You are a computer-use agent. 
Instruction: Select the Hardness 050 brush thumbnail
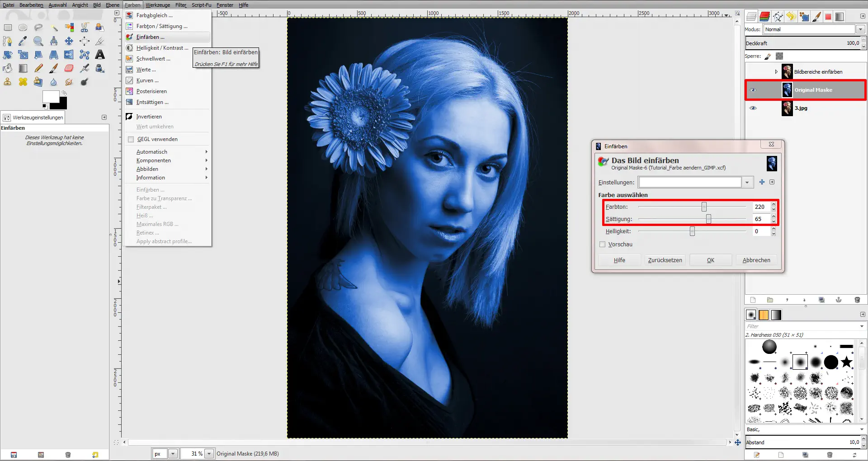[x=799, y=362]
